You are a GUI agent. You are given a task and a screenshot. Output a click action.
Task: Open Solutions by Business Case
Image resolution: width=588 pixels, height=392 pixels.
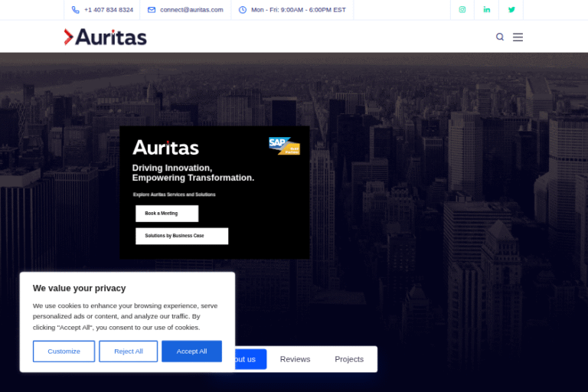click(181, 236)
